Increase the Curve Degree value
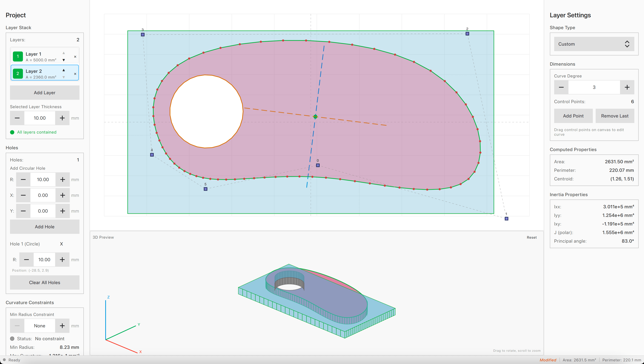Screen dimensions: 644x364 (x=627, y=87)
